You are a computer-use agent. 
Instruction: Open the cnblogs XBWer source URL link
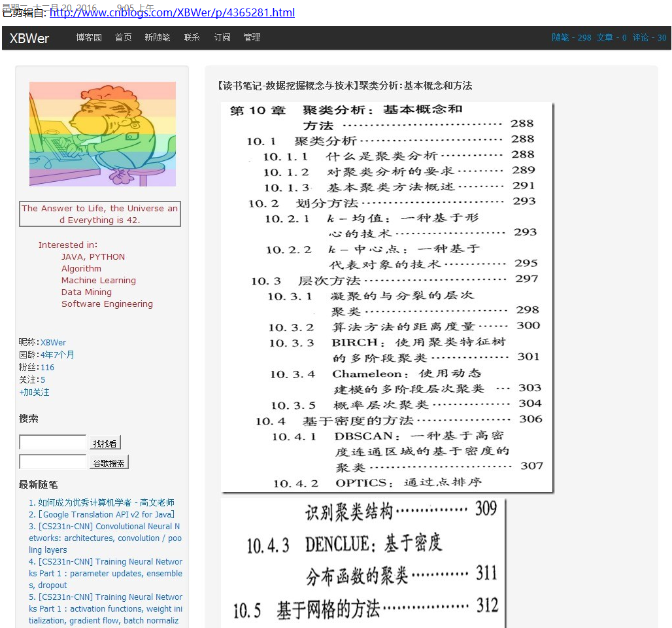coord(172,12)
